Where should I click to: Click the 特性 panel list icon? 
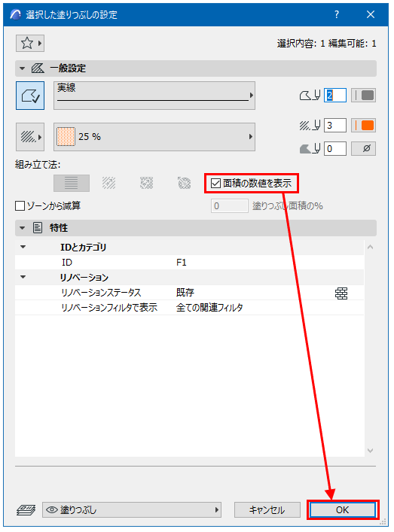coord(38,228)
